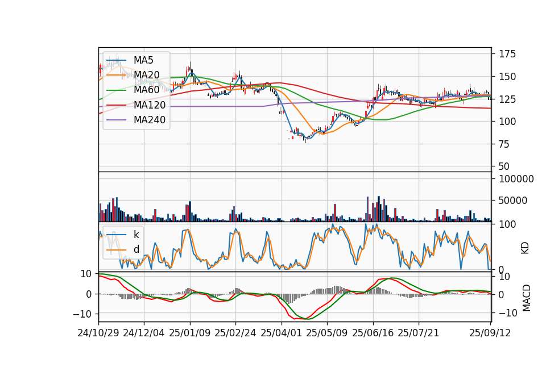Click the left-axis -10 MACD label

tap(82, 314)
